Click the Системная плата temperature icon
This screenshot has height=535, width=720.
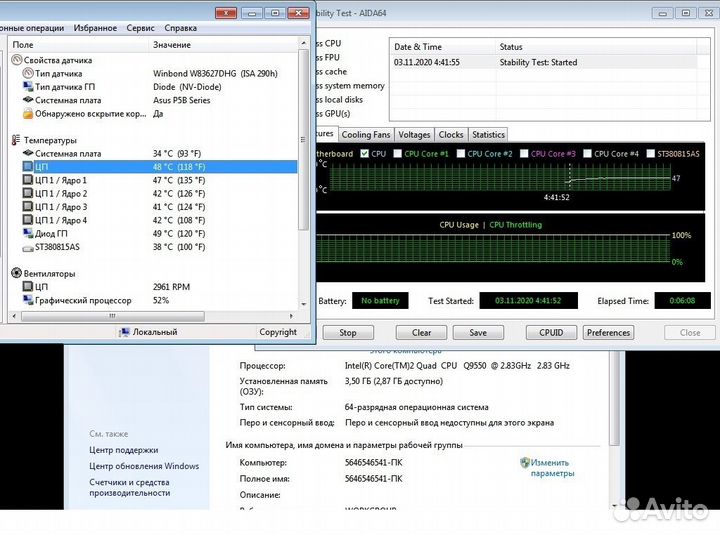(27, 153)
